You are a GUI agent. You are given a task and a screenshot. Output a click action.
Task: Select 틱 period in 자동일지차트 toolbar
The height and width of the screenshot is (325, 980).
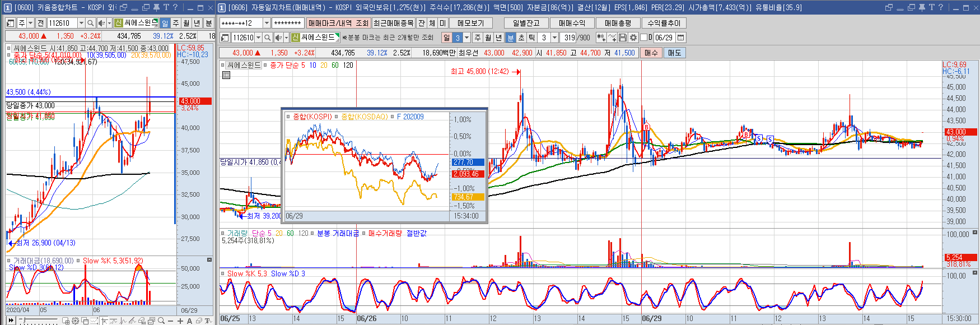coord(531,38)
